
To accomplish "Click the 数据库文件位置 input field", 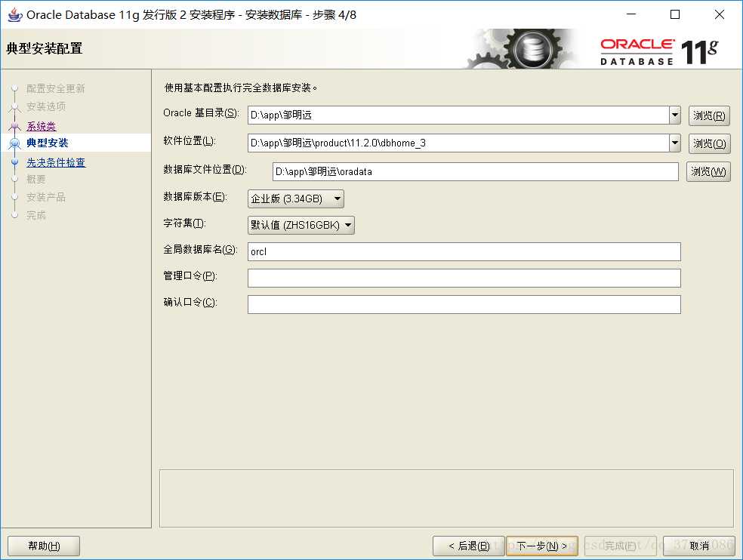I will click(x=475, y=171).
